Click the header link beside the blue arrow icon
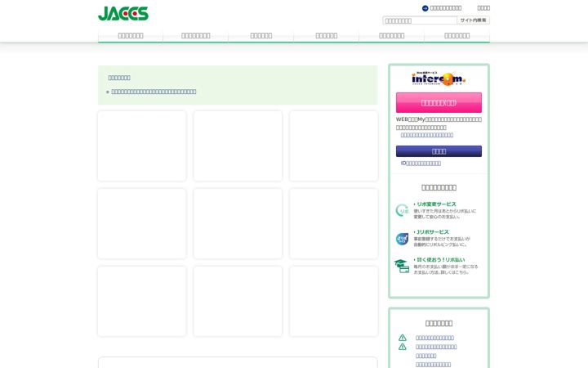The height and width of the screenshot is (368, 588). coord(446,8)
